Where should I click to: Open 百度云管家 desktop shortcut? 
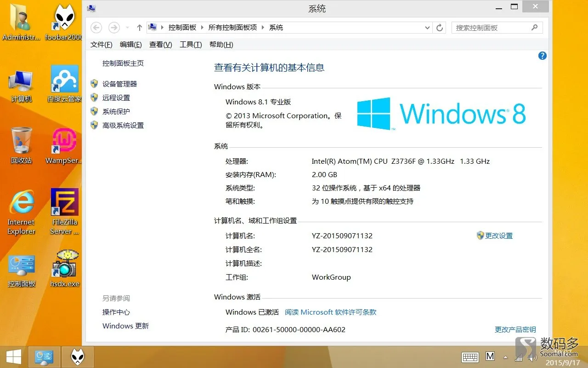click(64, 84)
